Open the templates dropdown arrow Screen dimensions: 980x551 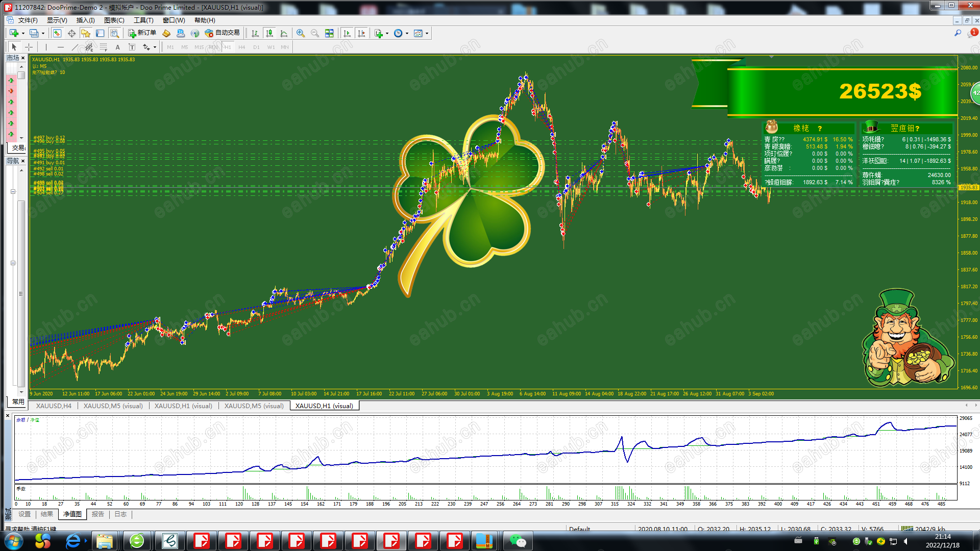(x=427, y=34)
